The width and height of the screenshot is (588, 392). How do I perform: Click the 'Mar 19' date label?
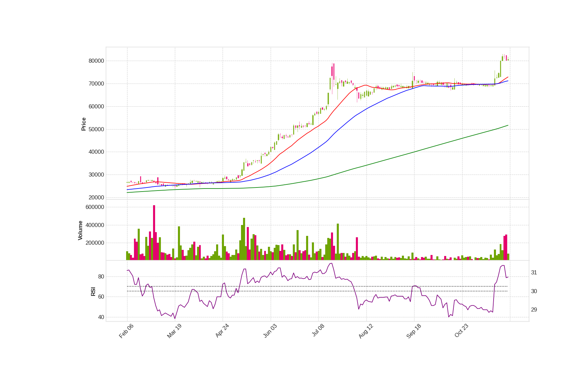(x=174, y=331)
